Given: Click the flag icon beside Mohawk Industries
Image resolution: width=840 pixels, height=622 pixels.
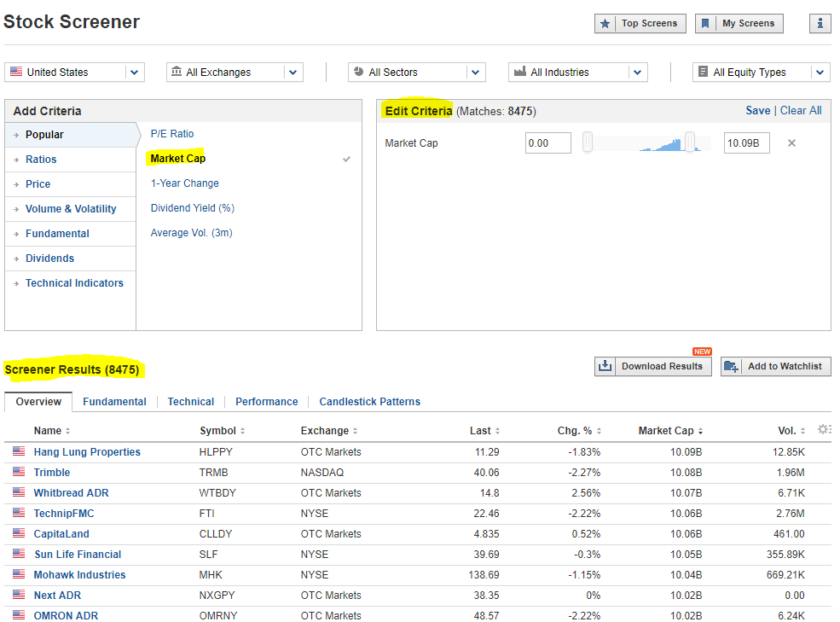Looking at the screenshot, I should tap(19, 573).
